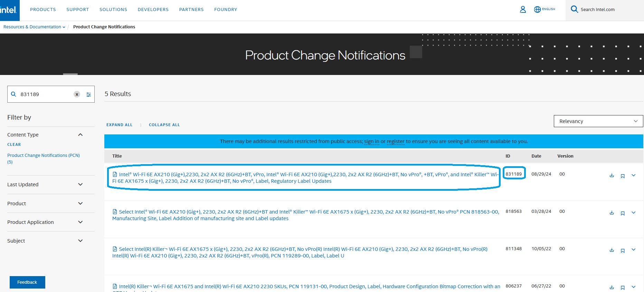This screenshot has width=644, height=292.
Task: Select Product Change Notifications (PCN) filter
Action: pos(44,159)
